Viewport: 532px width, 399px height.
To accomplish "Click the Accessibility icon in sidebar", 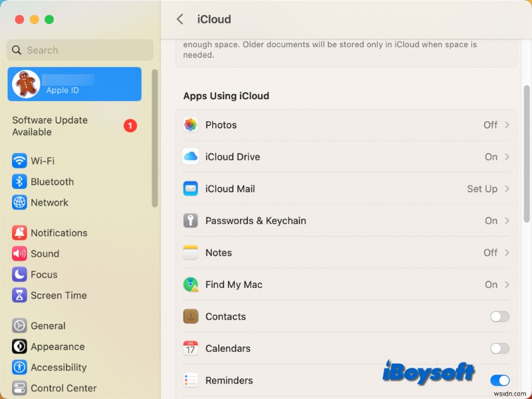I will [x=19, y=367].
